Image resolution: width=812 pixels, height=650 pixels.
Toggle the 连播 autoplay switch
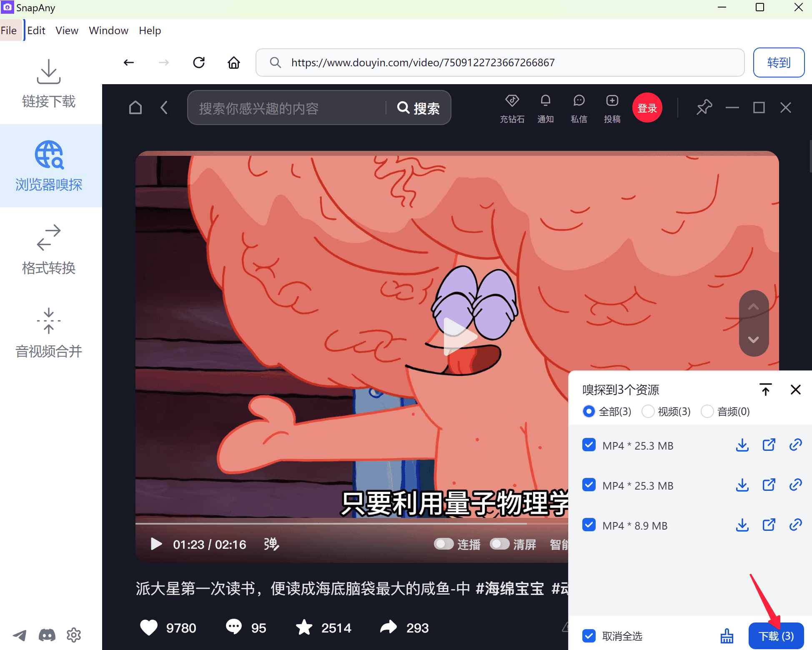444,544
